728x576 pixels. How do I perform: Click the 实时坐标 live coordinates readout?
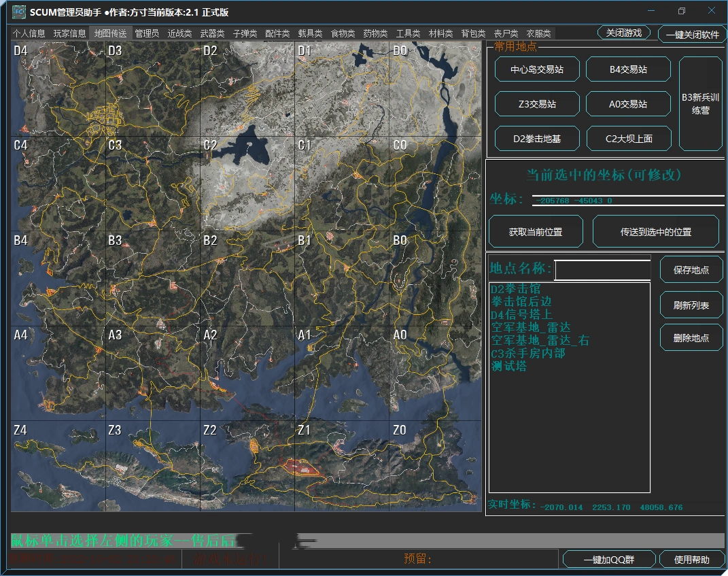[x=585, y=505]
